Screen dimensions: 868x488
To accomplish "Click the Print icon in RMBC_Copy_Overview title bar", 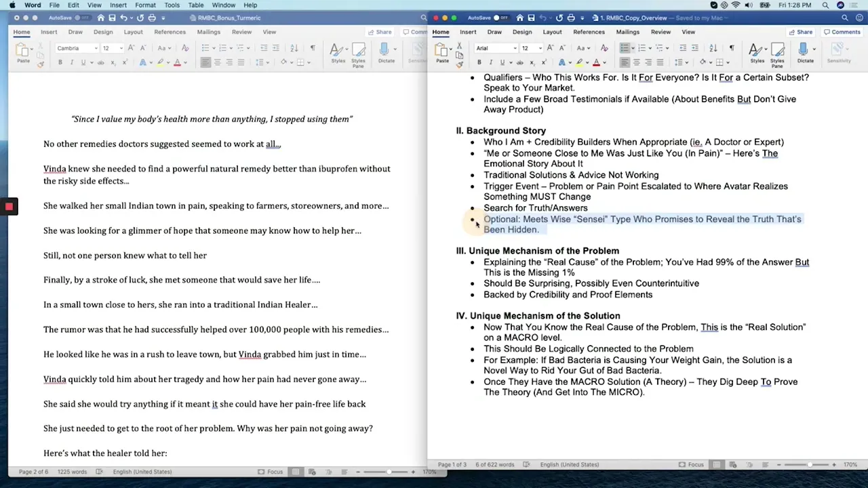I will (x=571, y=18).
